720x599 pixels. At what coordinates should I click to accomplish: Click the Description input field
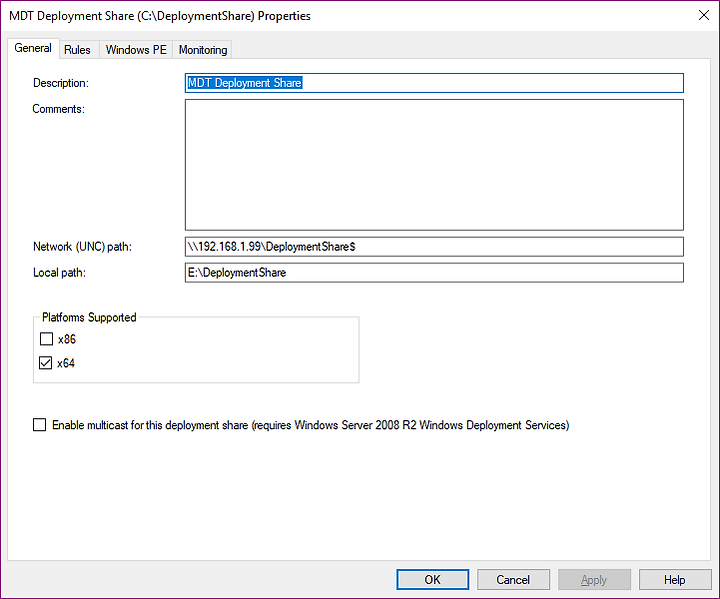pos(434,83)
